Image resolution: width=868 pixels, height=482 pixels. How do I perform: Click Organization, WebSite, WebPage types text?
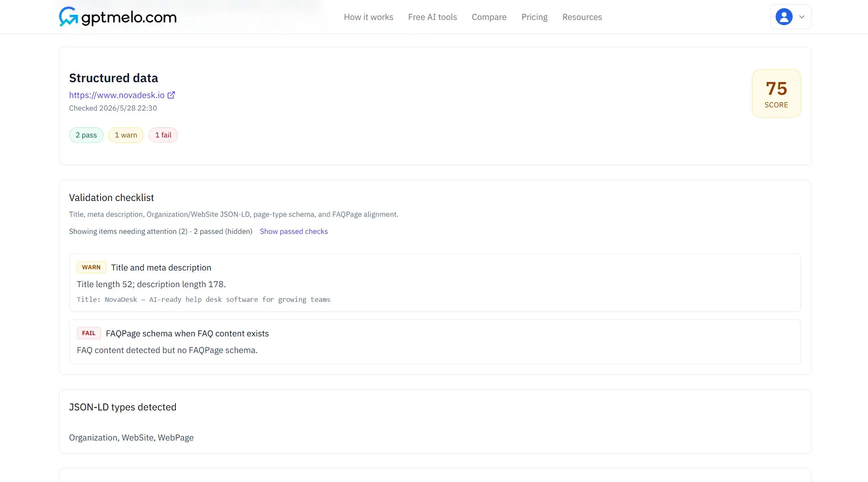coord(132,438)
